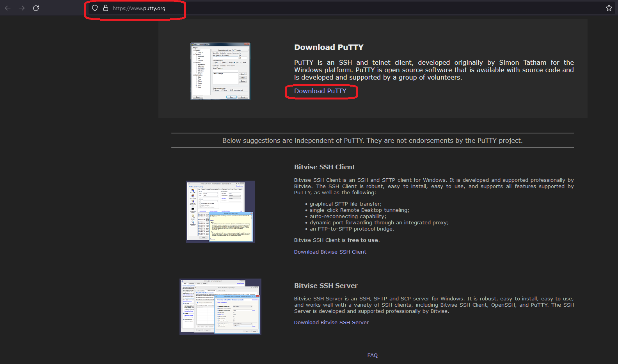Open the Download Bitvise SSH Server link
The width and height of the screenshot is (618, 364).
pos(331,323)
